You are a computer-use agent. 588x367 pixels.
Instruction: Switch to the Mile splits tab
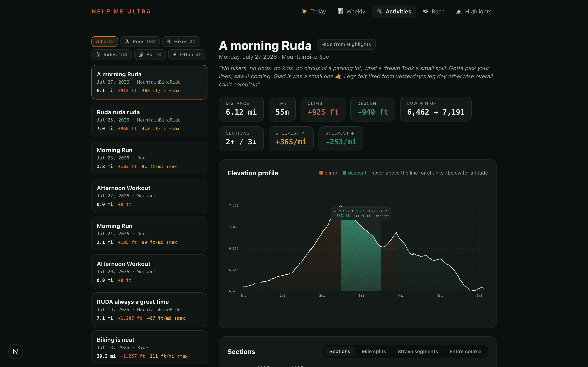coord(374,351)
